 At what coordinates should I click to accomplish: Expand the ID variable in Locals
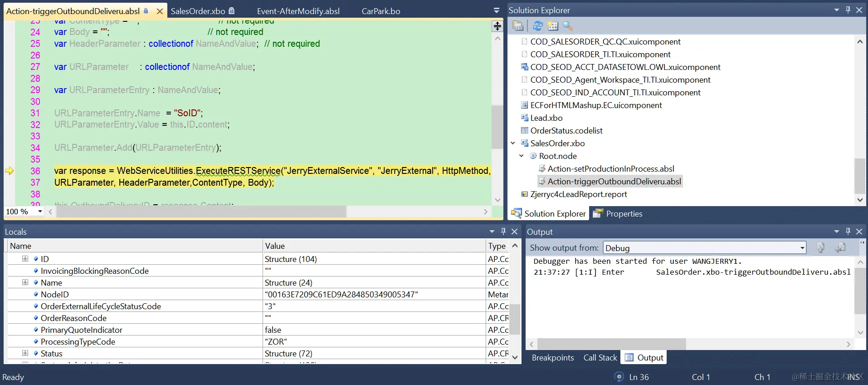pyautogui.click(x=25, y=258)
